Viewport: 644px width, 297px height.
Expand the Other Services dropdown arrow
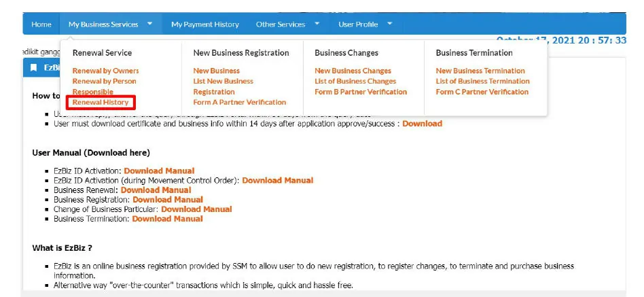(317, 24)
